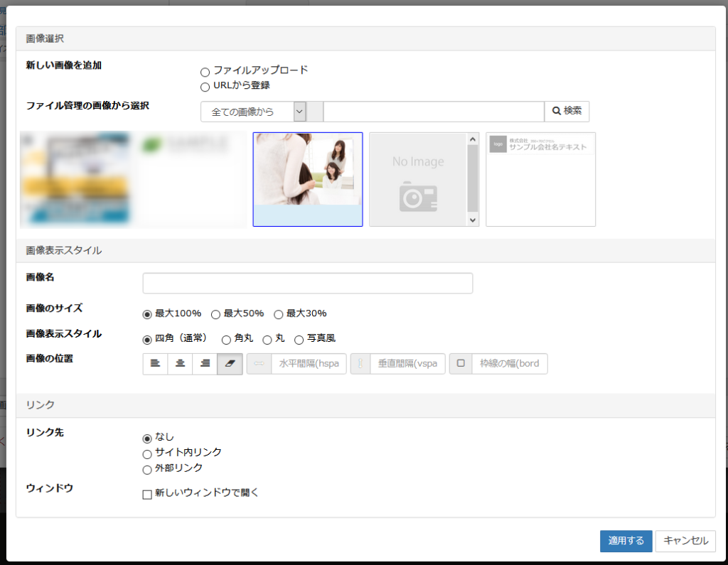Choose 最大50% image size
This screenshot has width=728, height=565.
[216, 314]
